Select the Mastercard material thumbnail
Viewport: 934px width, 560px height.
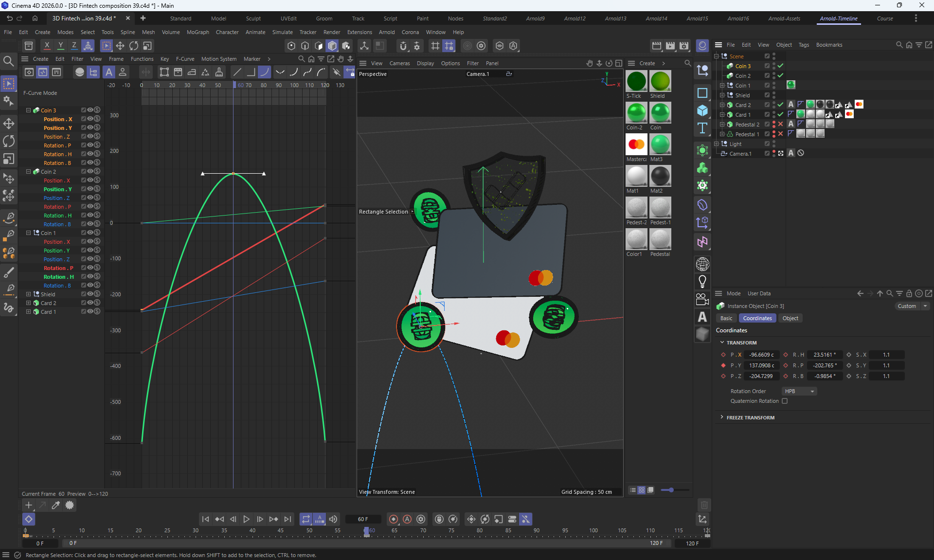point(636,145)
